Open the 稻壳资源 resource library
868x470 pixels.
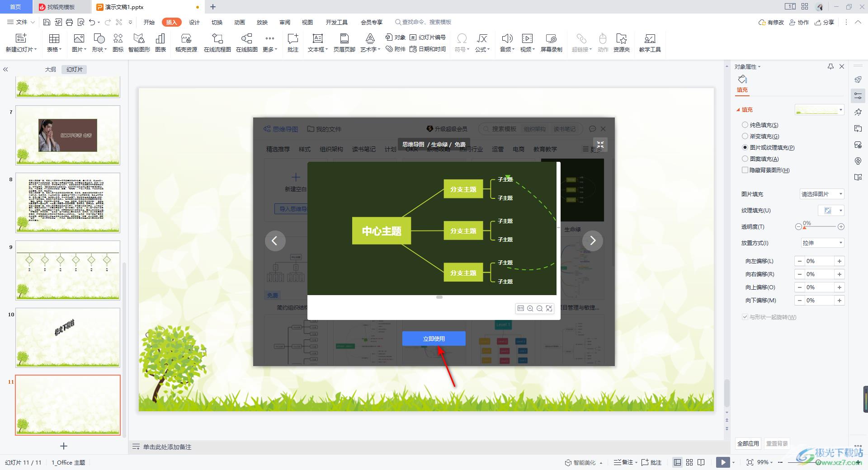pyautogui.click(x=186, y=43)
